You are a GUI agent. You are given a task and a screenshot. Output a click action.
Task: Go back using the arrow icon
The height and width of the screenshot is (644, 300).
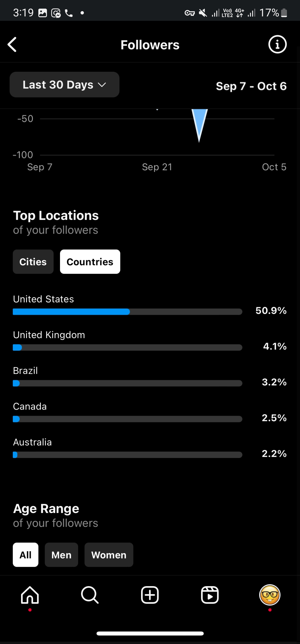click(12, 44)
